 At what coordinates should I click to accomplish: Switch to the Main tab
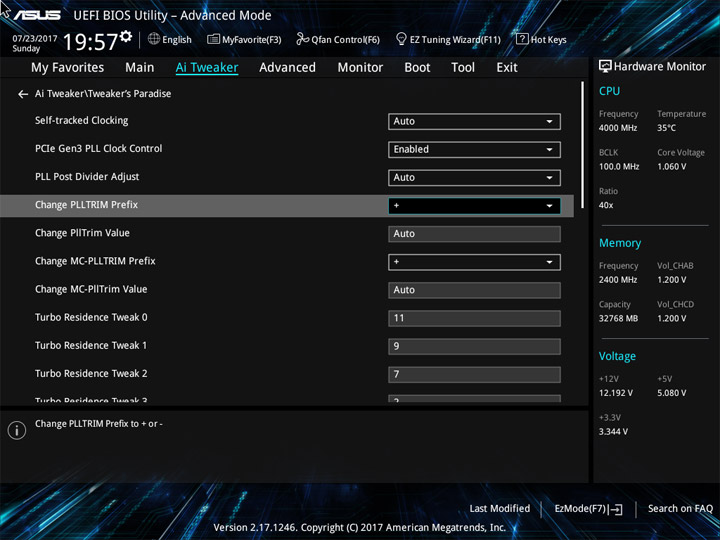click(140, 68)
